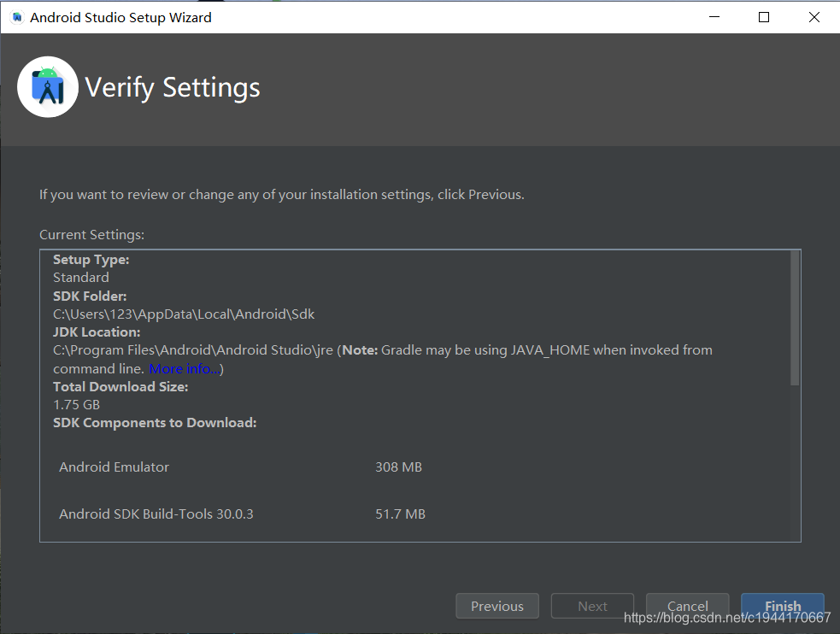Click the '308 MB' size value
This screenshot has height=634, width=840.
pos(398,467)
